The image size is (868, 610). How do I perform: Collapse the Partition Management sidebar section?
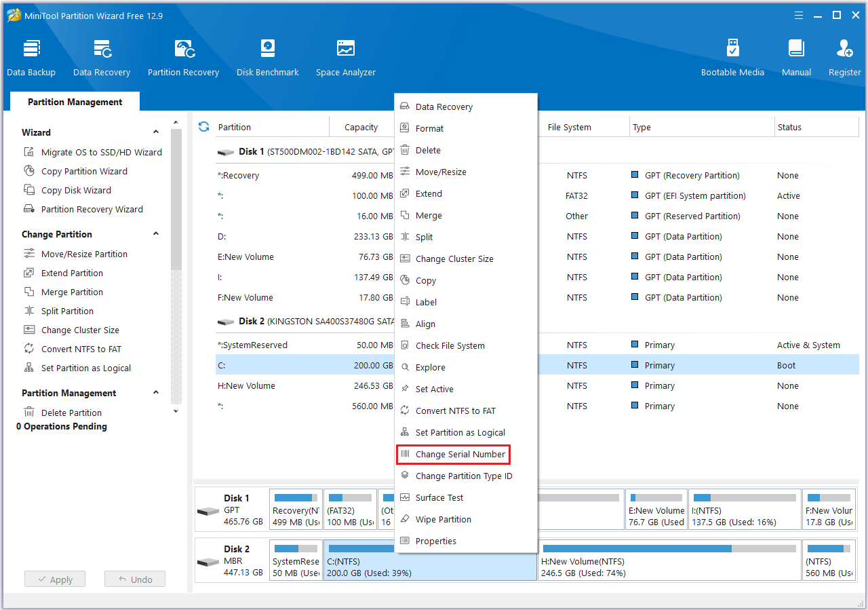tap(156, 393)
